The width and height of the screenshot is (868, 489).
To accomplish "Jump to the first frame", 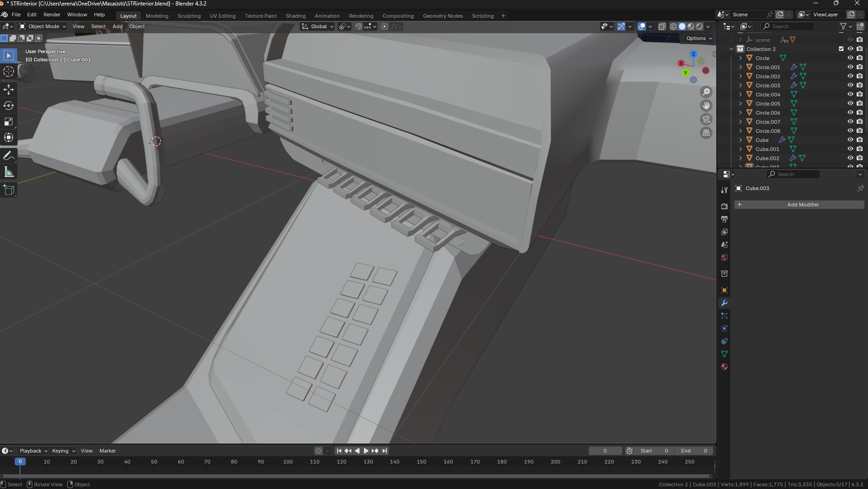I will [339, 451].
